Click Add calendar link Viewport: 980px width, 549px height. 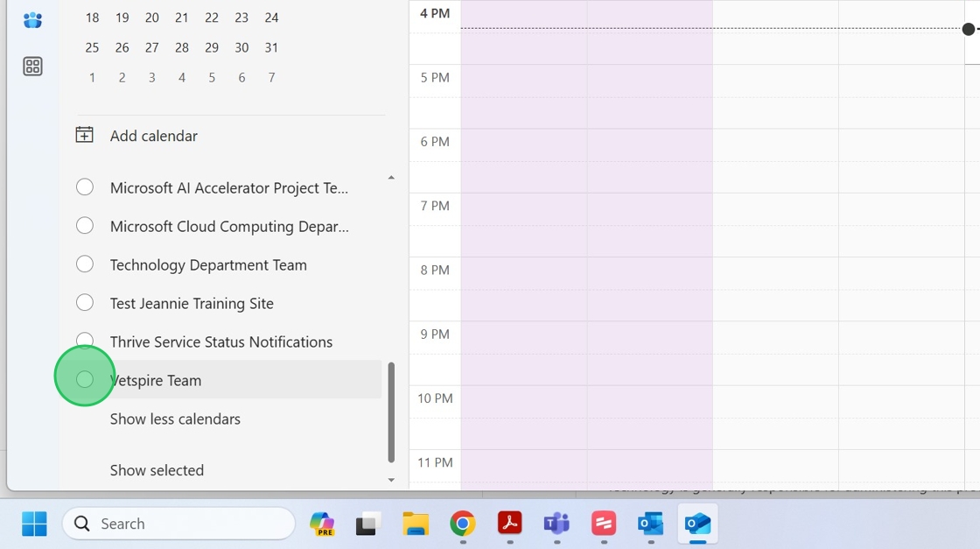point(153,136)
